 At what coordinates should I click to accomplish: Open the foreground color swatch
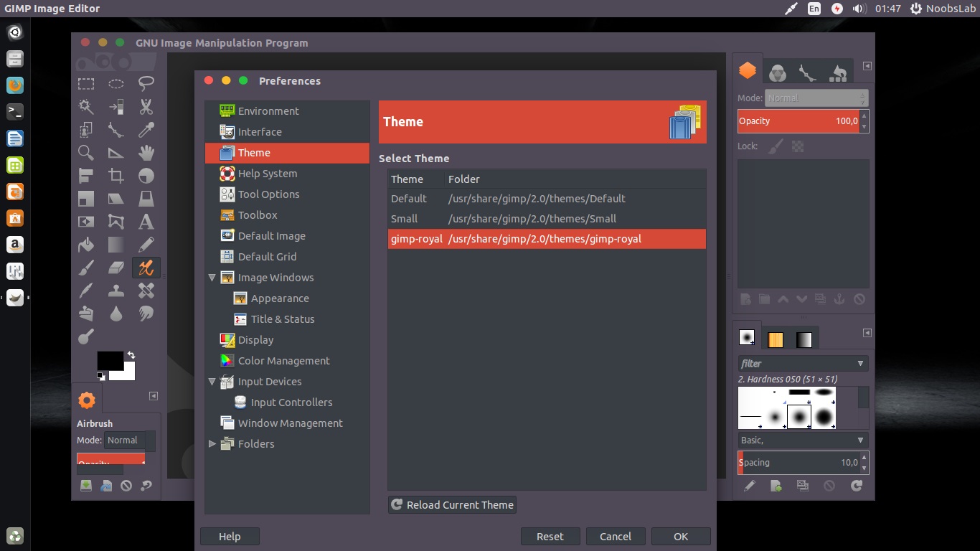click(x=110, y=360)
